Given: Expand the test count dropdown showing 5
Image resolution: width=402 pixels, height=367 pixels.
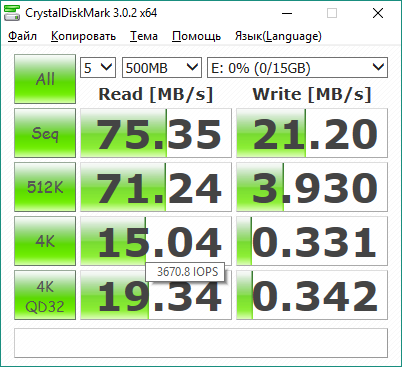Looking at the screenshot, I should (98, 68).
